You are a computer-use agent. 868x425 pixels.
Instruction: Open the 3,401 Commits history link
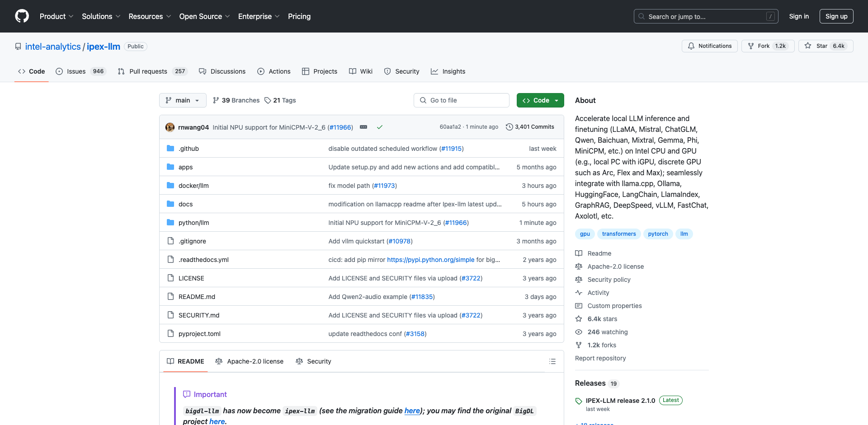(x=530, y=127)
